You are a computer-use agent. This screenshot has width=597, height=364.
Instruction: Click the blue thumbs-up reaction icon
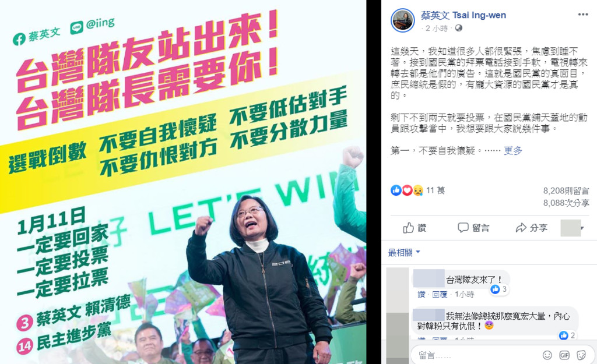396,190
